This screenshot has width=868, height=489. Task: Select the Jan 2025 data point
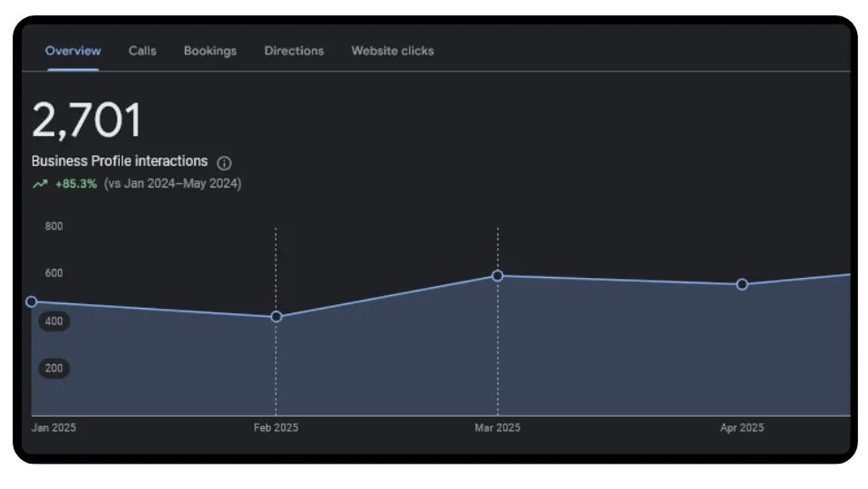point(32,302)
